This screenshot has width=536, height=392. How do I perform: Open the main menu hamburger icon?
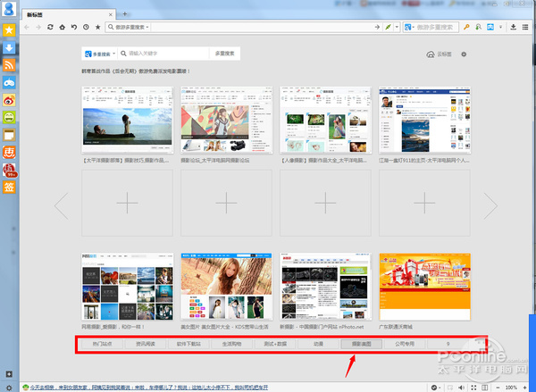tap(525, 27)
